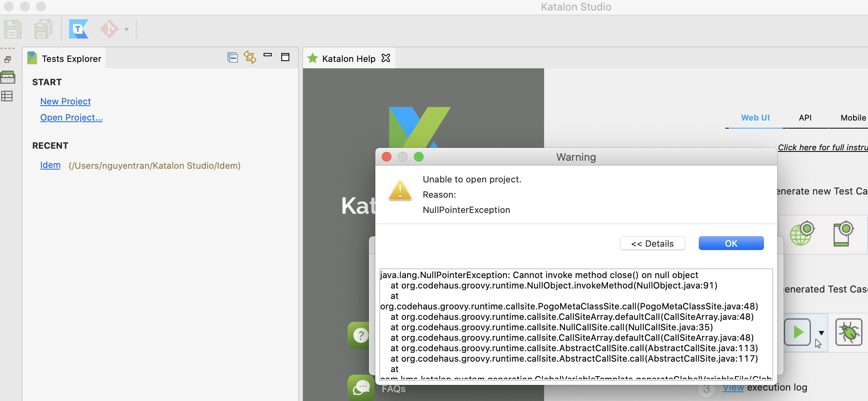Switch to the Mobile tab

[853, 117]
